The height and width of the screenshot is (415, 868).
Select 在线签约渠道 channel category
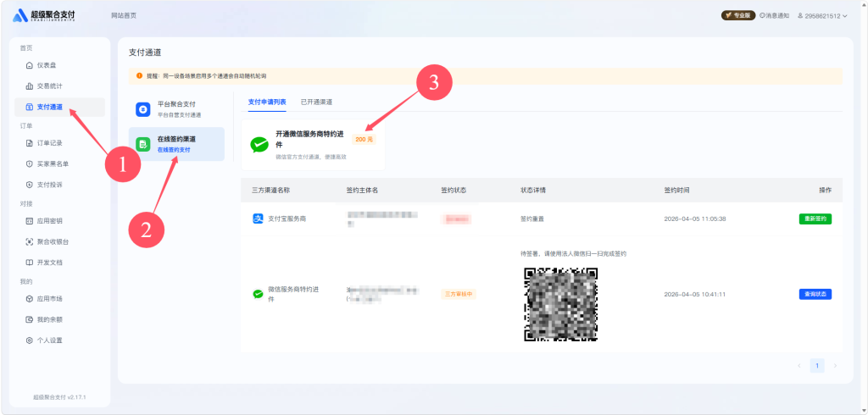tap(176, 145)
